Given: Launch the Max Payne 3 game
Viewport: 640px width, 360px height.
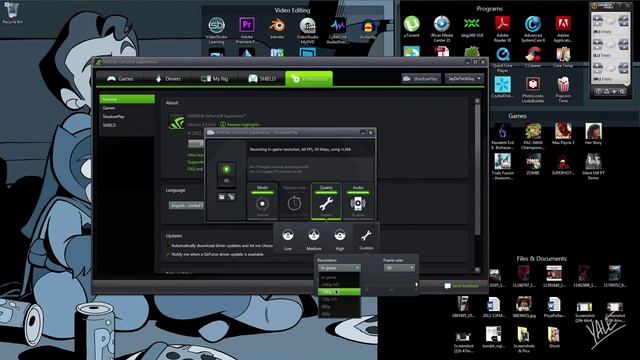Looking at the screenshot, I should coord(563,134).
